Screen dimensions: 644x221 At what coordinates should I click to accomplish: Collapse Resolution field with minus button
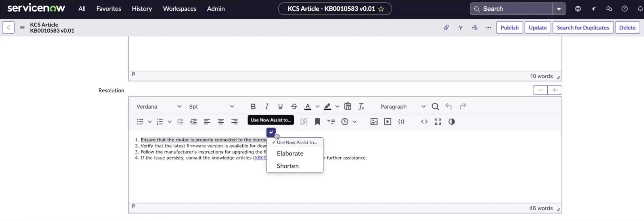(540, 90)
